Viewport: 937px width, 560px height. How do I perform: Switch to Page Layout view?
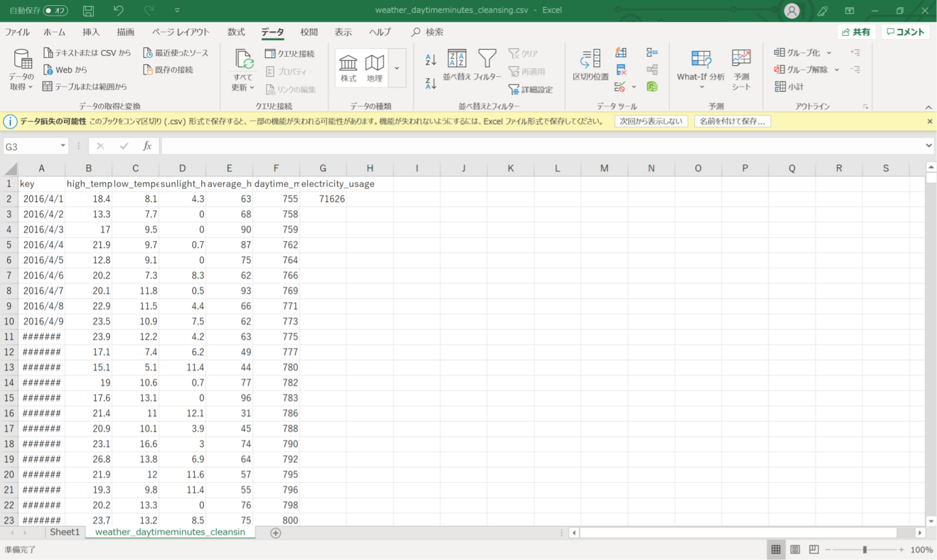click(795, 550)
